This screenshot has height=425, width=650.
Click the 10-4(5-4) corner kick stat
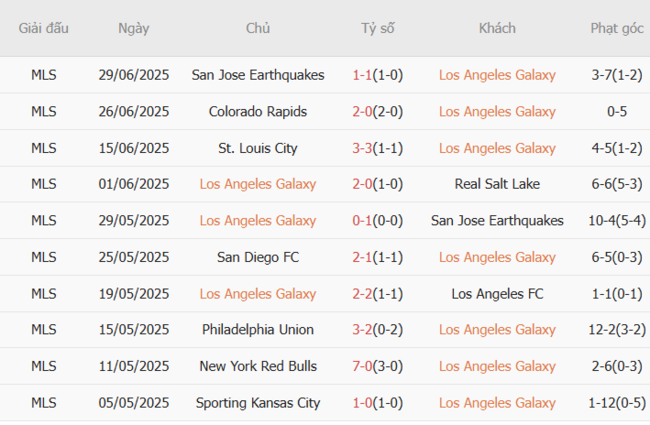click(x=617, y=220)
